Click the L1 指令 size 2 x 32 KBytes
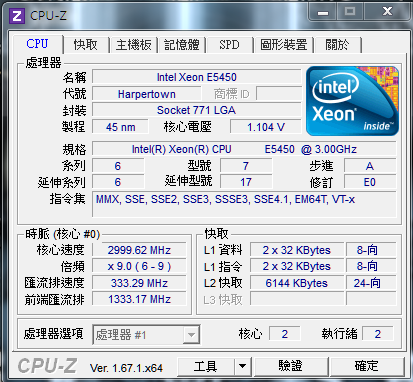413x382 pixels. pos(297,266)
